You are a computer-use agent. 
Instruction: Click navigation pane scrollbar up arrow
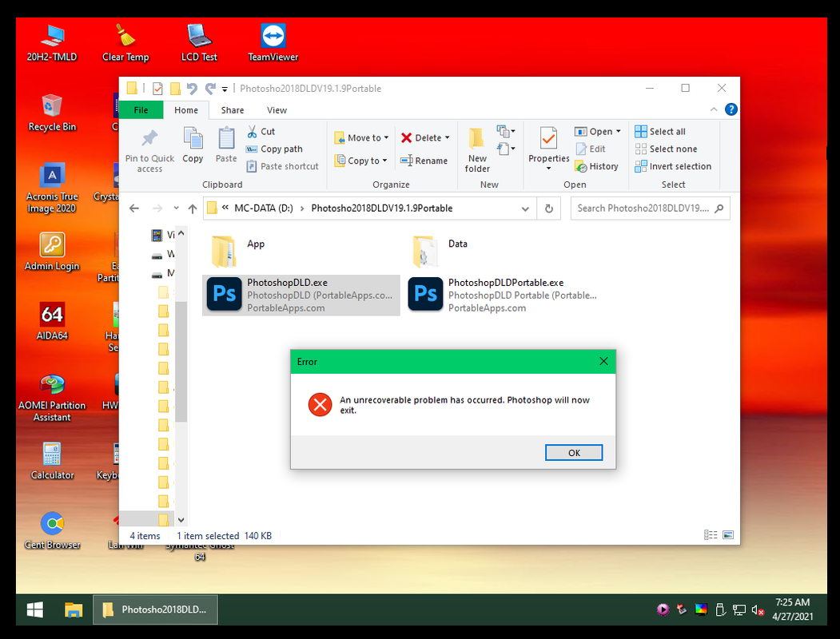[181, 233]
